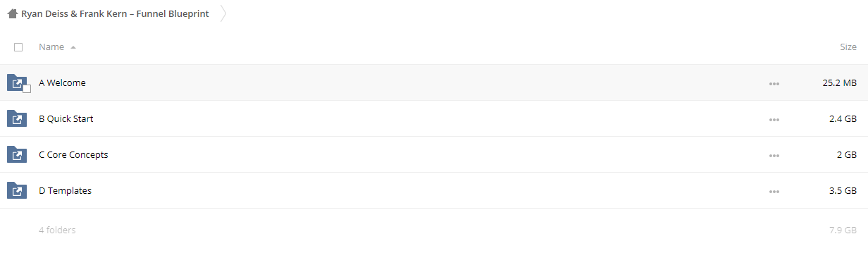The width and height of the screenshot is (868, 265).
Task: Open the B Quick Start shared folder icon
Action: pos(17,119)
